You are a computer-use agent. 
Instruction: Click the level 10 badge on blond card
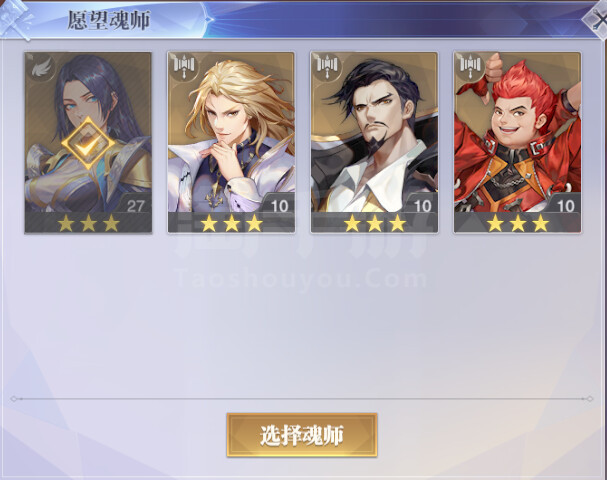pos(278,205)
